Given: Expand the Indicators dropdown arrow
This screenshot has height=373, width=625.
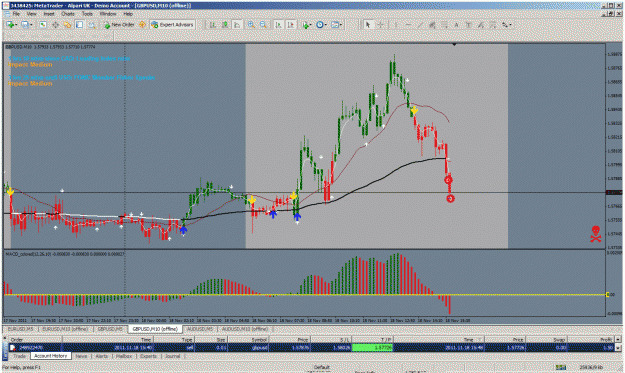Looking at the screenshot, I should click(311, 25).
